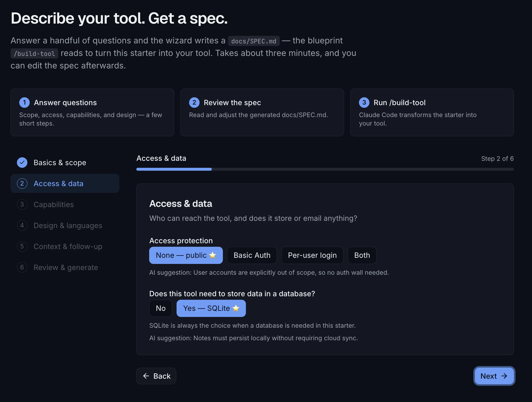Image resolution: width=532 pixels, height=402 pixels.
Task: Click 'SQLite is always the choice' hint text
Action: pyautogui.click(x=252, y=326)
